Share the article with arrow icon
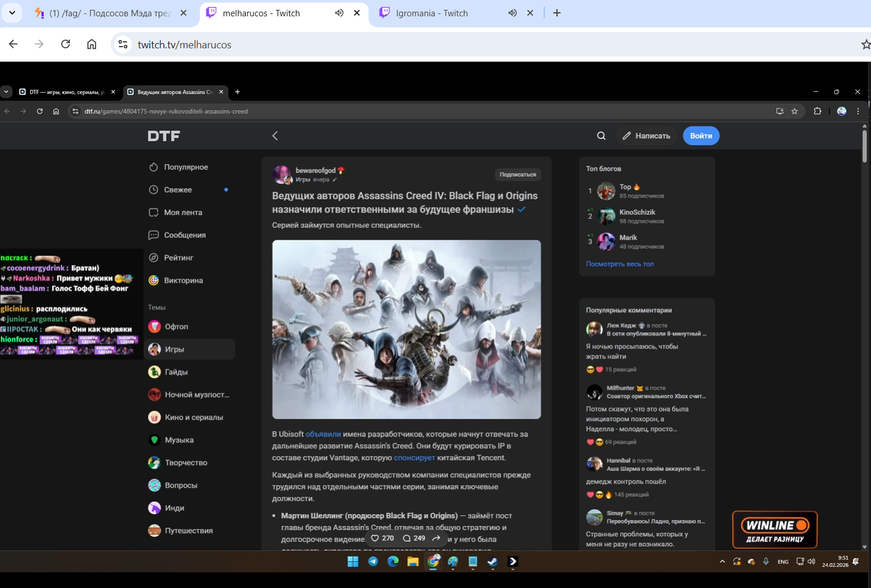The width and height of the screenshot is (871, 588). click(436, 539)
